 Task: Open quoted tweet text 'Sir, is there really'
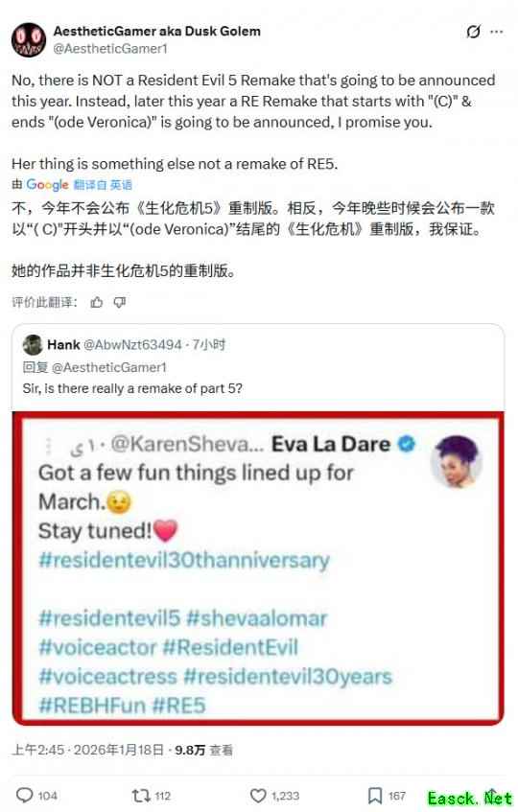(132, 388)
